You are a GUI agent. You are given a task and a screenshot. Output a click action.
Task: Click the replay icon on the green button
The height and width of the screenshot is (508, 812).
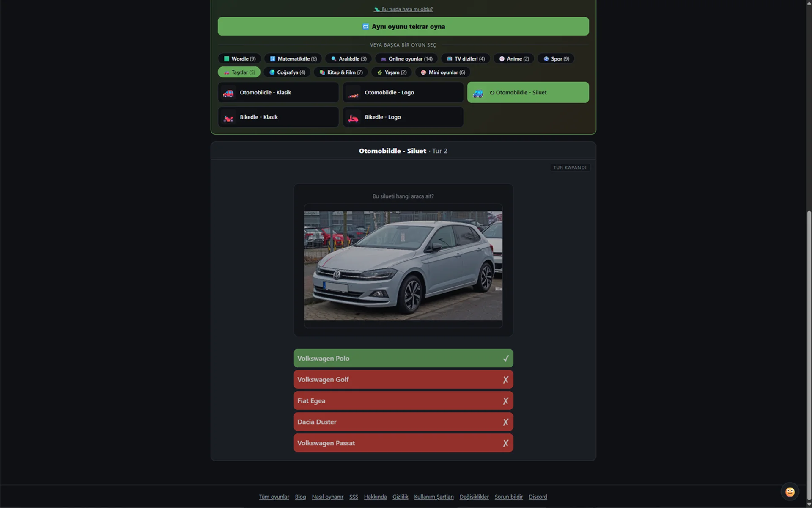click(x=365, y=27)
